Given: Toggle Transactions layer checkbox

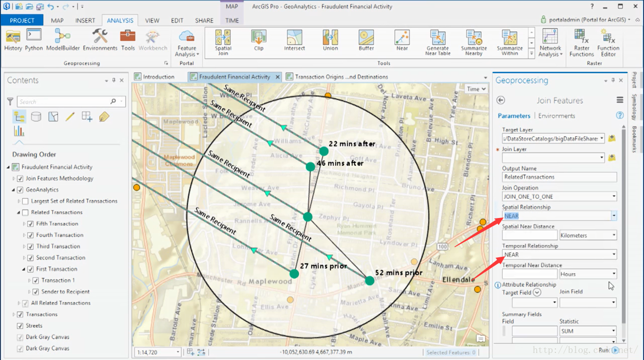Looking at the screenshot, I should [20, 314].
